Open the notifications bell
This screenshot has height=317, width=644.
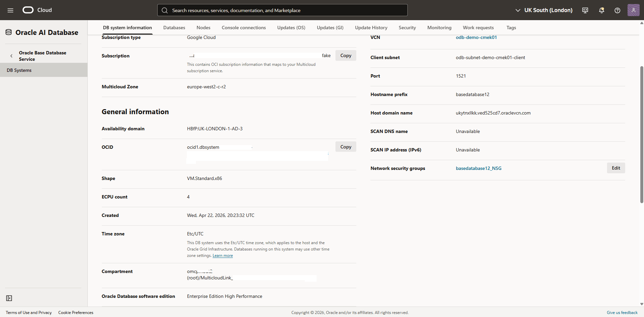point(602,10)
